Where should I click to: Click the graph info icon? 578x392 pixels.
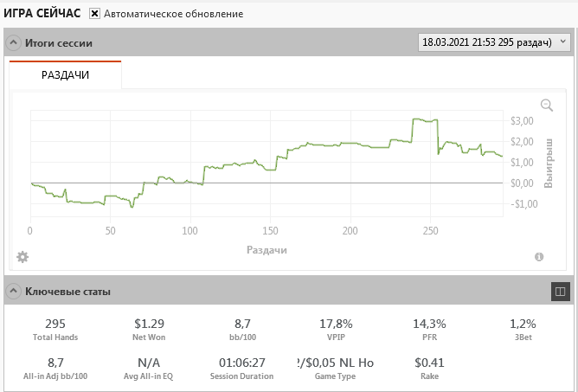coord(539,257)
